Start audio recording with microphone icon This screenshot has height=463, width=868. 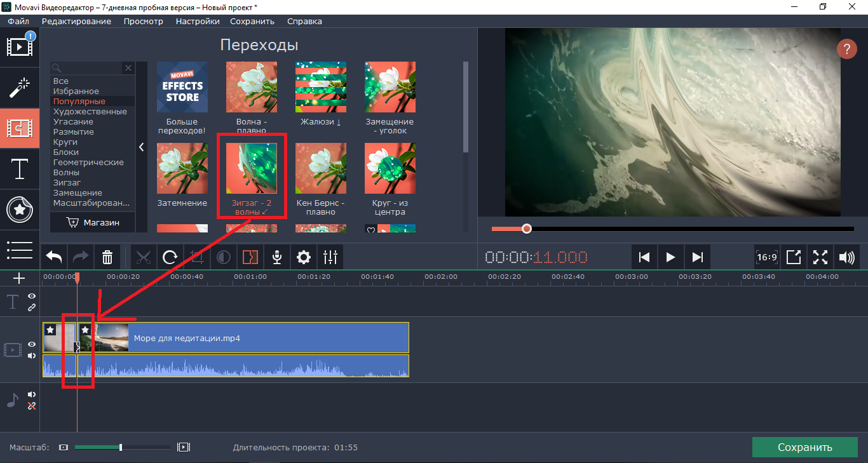(x=277, y=257)
